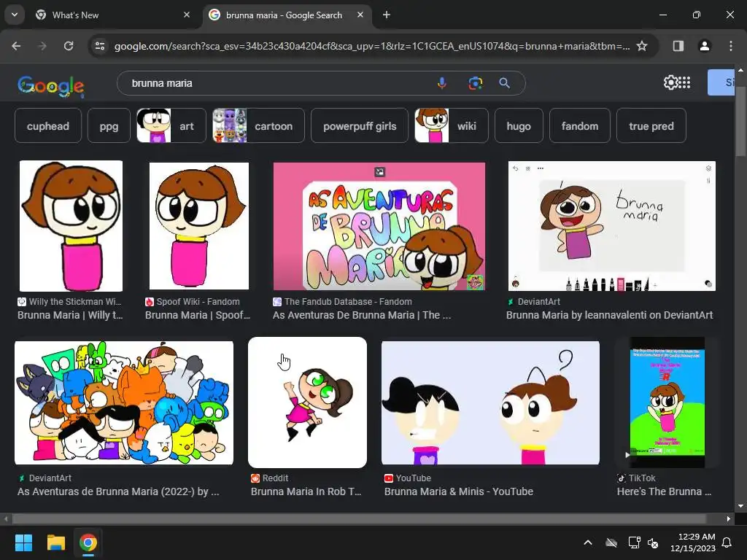Reload the current page
The width and height of the screenshot is (747, 560).
[69, 46]
